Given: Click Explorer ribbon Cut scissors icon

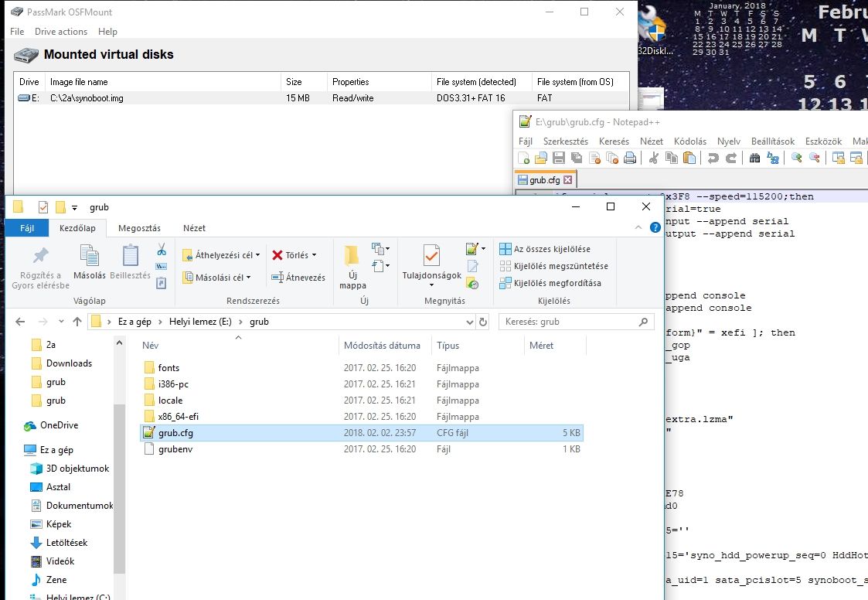Looking at the screenshot, I should (x=161, y=249).
